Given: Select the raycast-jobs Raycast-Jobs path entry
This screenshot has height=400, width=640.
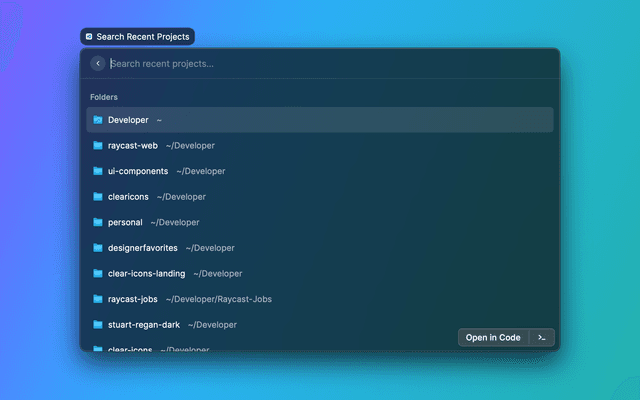Looking at the screenshot, I should (320, 299).
